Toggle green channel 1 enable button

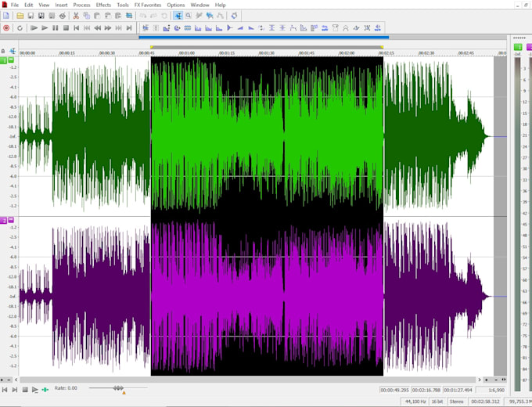tap(3, 60)
